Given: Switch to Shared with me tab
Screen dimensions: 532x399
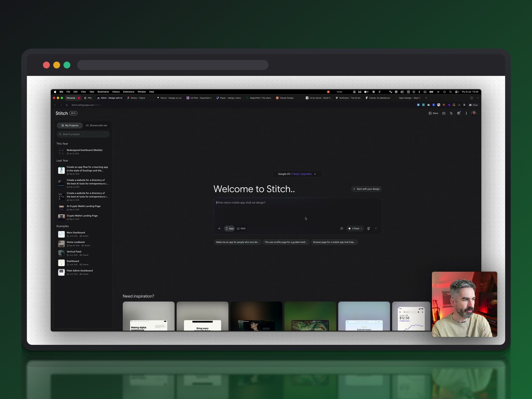Looking at the screenshot, I should pos(96,125).
